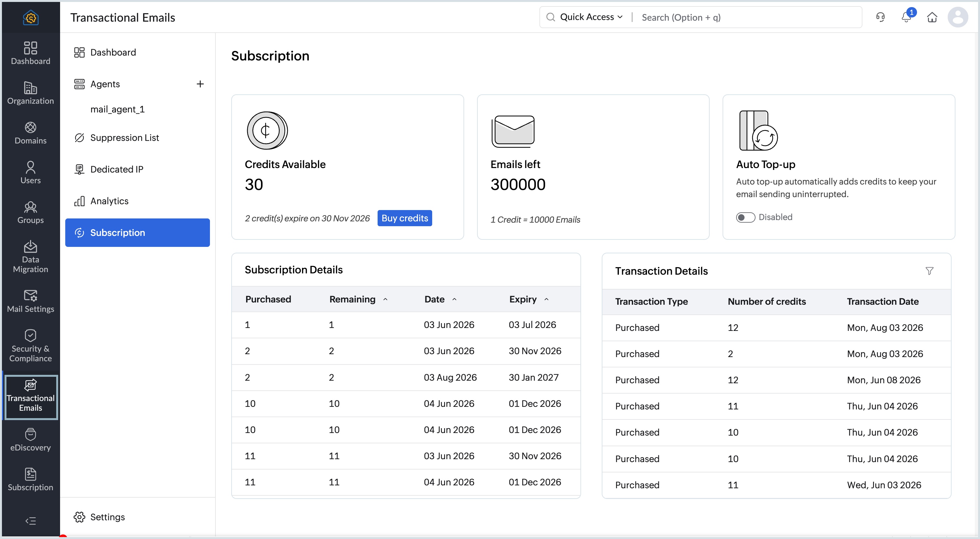The height and width of the screenshot is (539, 980).
Task: Open Data Migration in the sidebar
Action: pos(30,257)
